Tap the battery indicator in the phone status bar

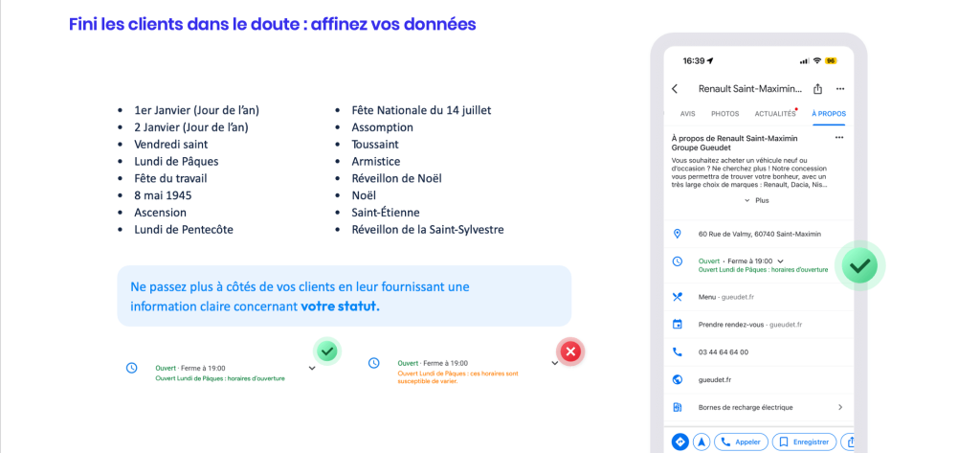click(832, 60)
